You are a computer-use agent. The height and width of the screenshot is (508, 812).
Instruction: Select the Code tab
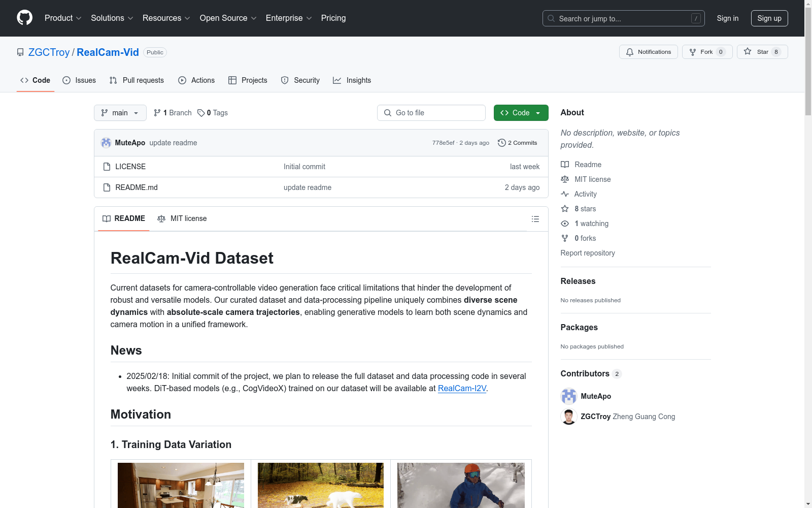(36, 80)
